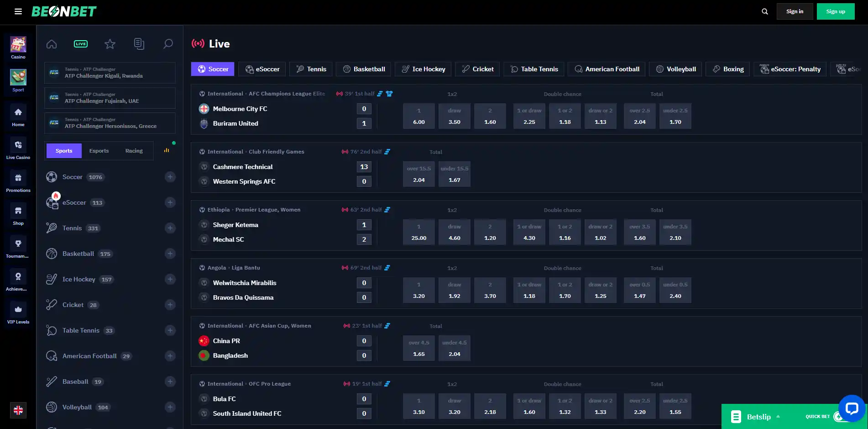
Task: Open the hamburger menu icon
Action: [18, 11]
